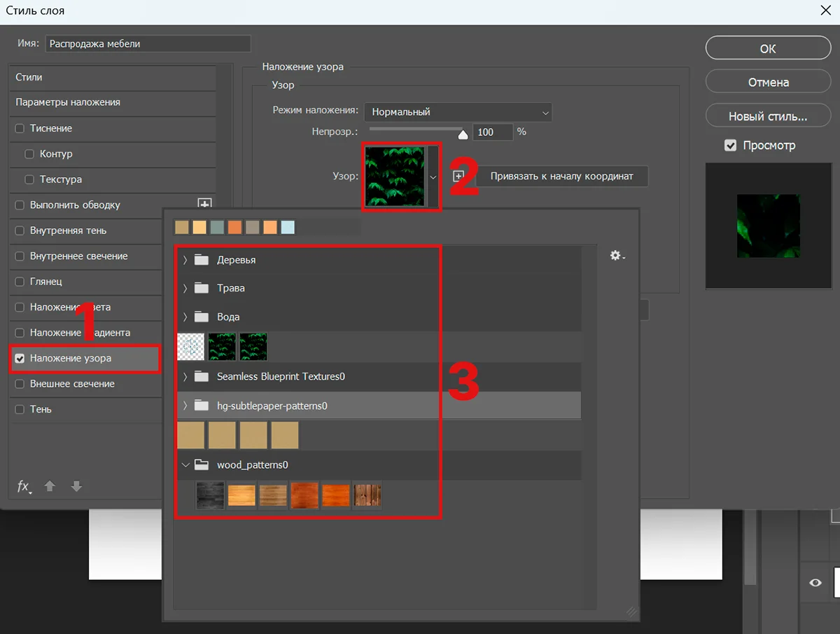Click the Непрозр. opacity slider
Viewport: 840px width, 634px height.
[418, 130]
